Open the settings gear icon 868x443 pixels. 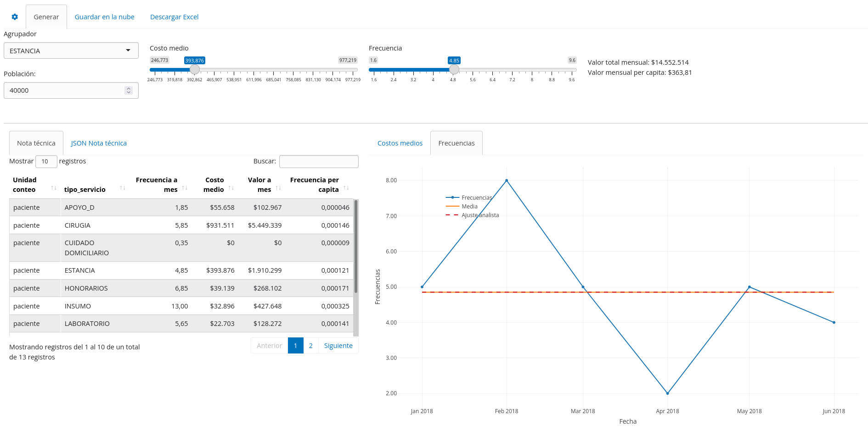(x=15, y=17)
